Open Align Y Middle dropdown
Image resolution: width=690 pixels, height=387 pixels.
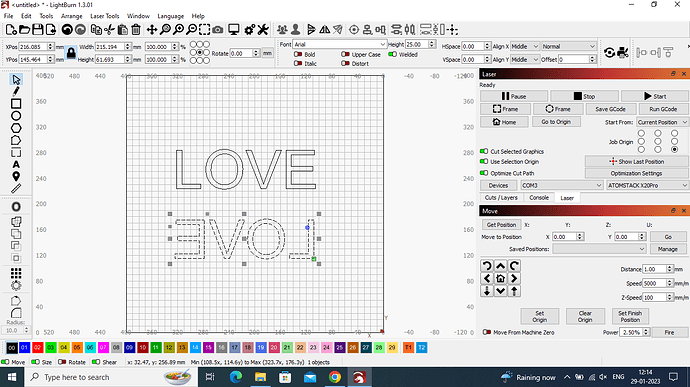click(x=525, y=59)
